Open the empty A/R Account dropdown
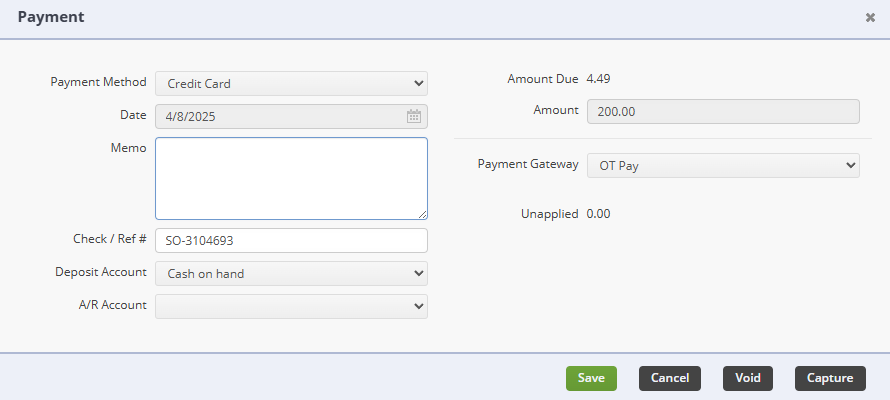This screenshot has height=400, width=890. [291, 306]
